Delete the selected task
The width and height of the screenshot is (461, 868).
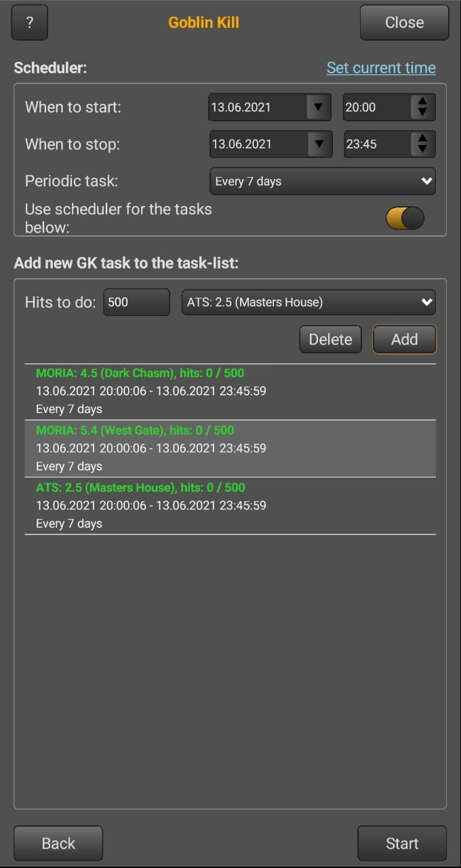pos(330,339)
